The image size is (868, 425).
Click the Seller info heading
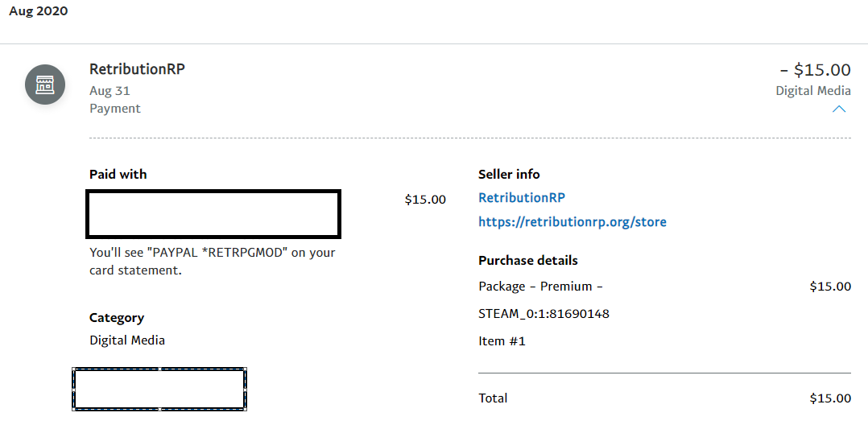point(509,175)
